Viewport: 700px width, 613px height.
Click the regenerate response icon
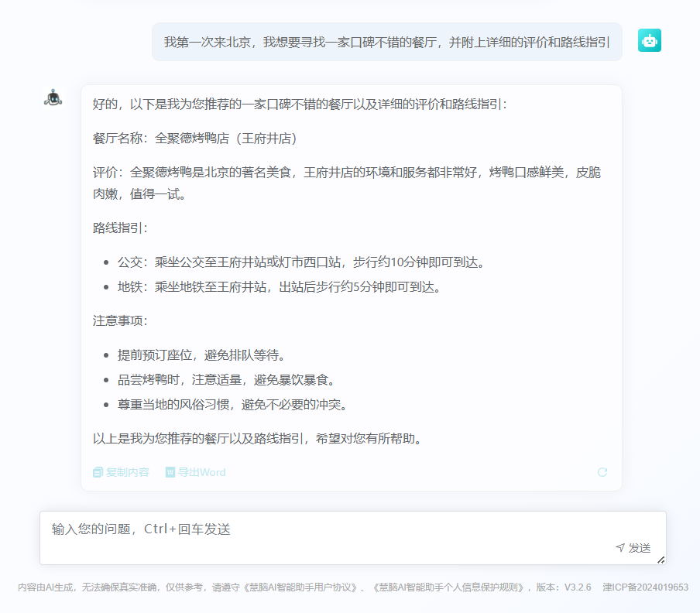pos(602,472)
